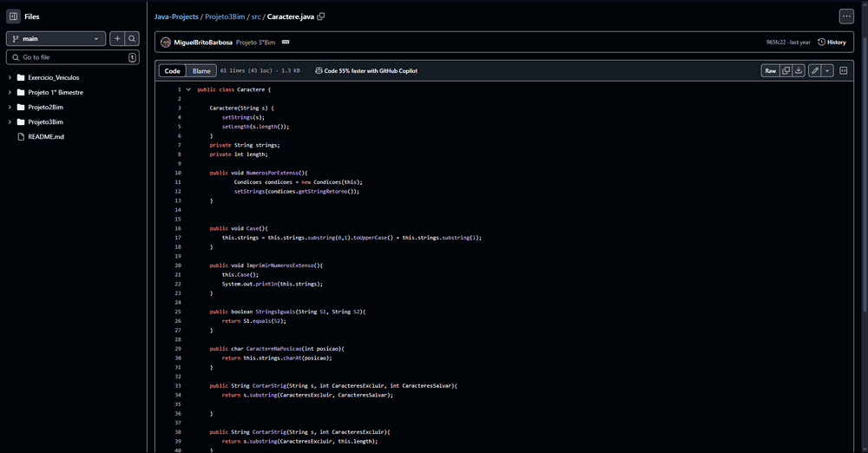The width and height of the screenshot is (868, 453).
Task: Go to Java-Projects breadcrumb link
Action: click(176, 16)
